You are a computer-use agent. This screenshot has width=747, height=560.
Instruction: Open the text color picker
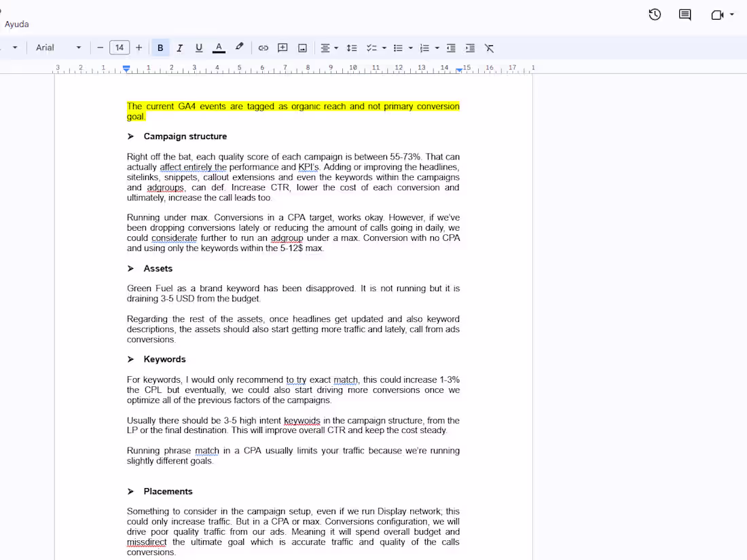click(x=219, y=48)
